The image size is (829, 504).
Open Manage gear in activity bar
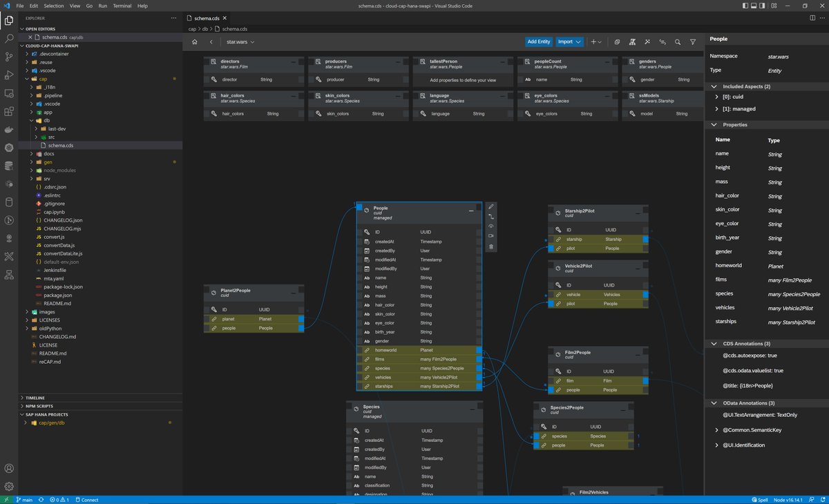(x=9, y=487)
